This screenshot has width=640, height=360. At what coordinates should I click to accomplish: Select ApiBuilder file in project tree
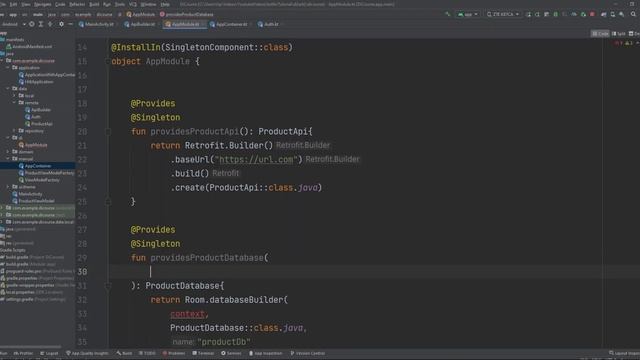pos(38,110)
